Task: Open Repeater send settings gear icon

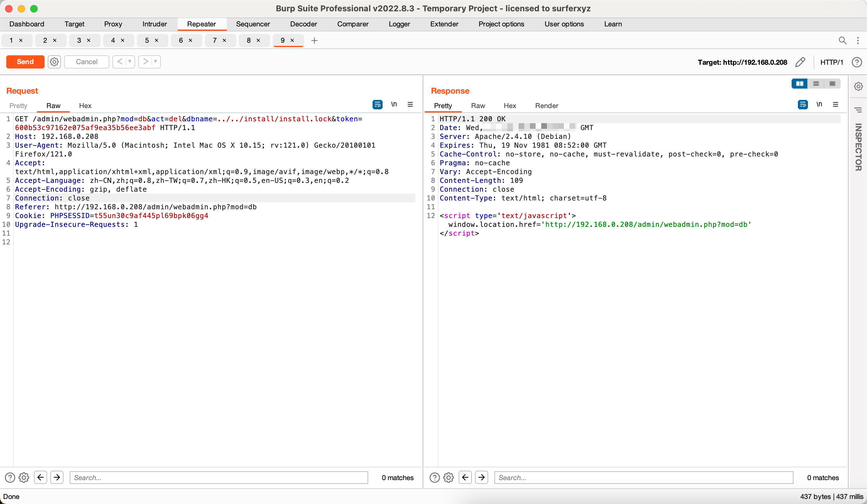Action: [54, 62]
